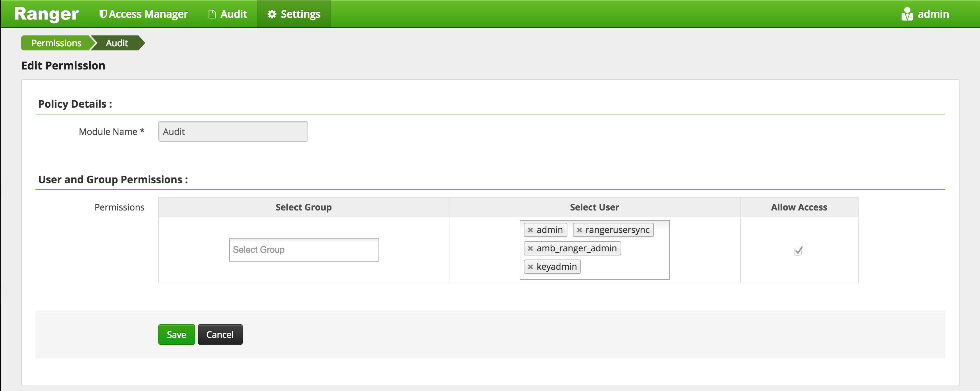Click the Audit document icon in navbar
The width and height of the screenshot is (980, 391).
(212, 14)
